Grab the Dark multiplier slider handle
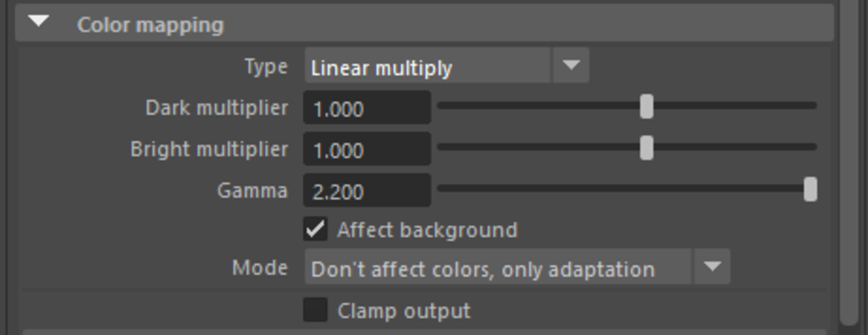868x335 pixels. (x=646, y=107)
